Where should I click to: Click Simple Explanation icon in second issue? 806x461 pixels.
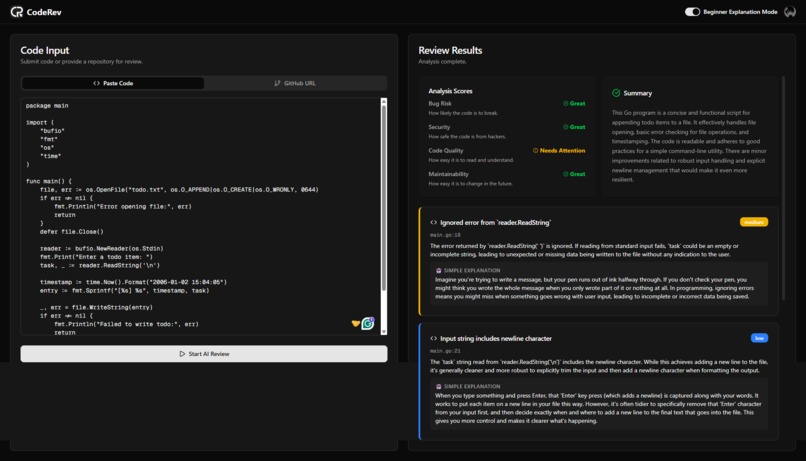(x=438, y=386)
